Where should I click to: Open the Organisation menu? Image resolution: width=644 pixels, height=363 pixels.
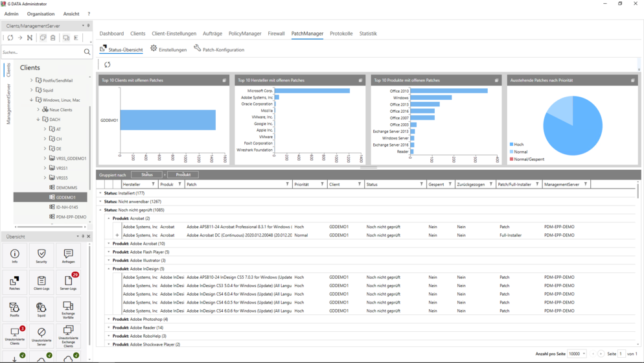pos(41,14)
